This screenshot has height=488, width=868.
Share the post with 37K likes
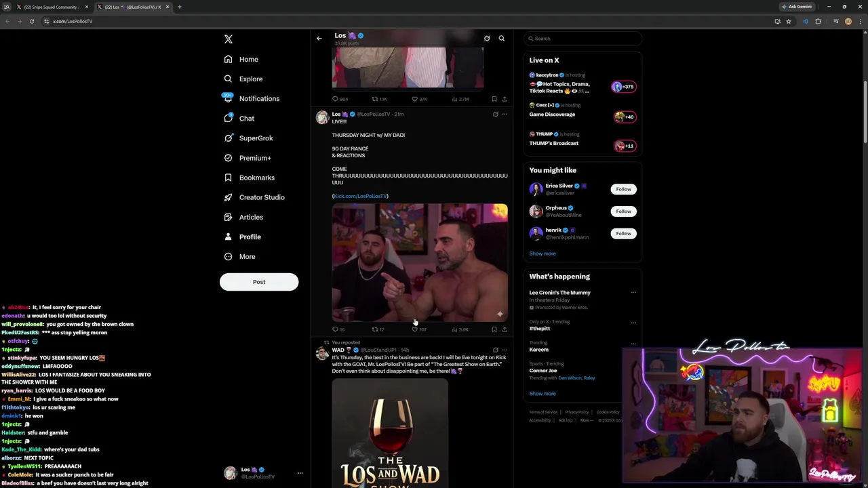(x=505, y=99)
